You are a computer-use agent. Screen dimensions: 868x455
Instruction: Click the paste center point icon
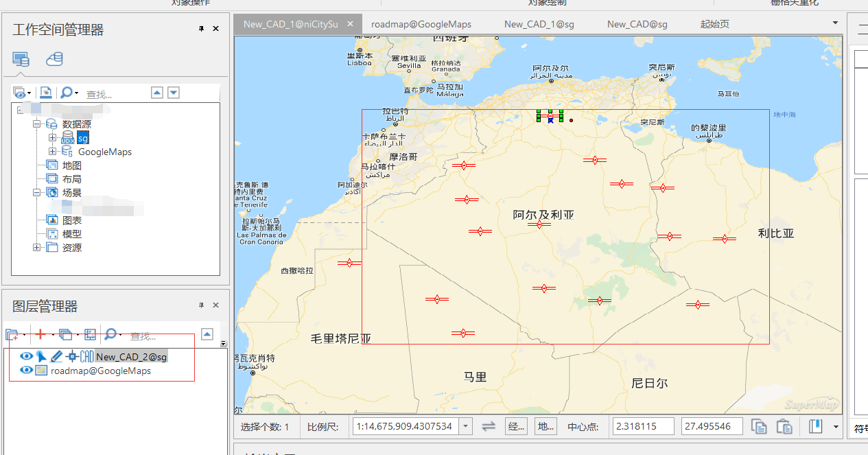coord(784,426)
